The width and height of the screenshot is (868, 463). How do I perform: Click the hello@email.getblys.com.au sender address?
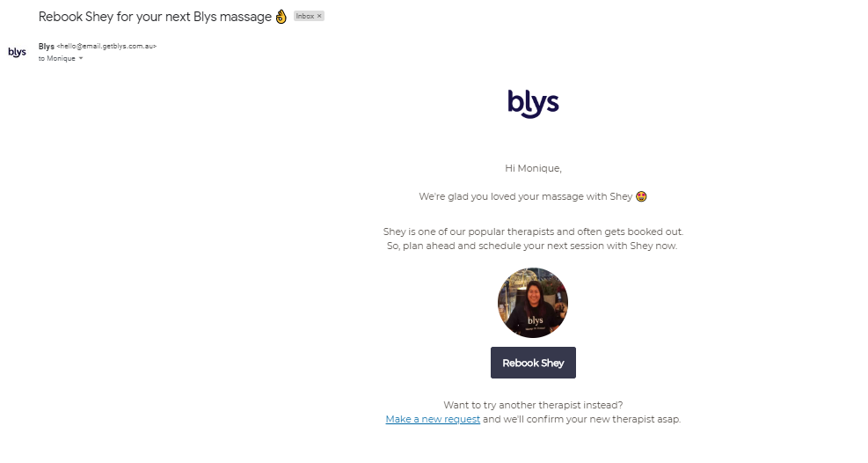[x=106, y=47]
